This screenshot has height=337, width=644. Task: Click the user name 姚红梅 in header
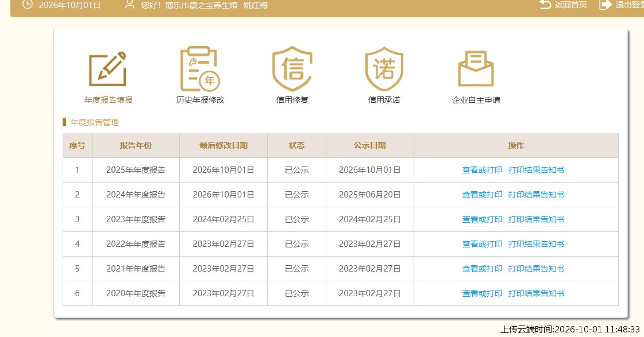tap(256, 5)
